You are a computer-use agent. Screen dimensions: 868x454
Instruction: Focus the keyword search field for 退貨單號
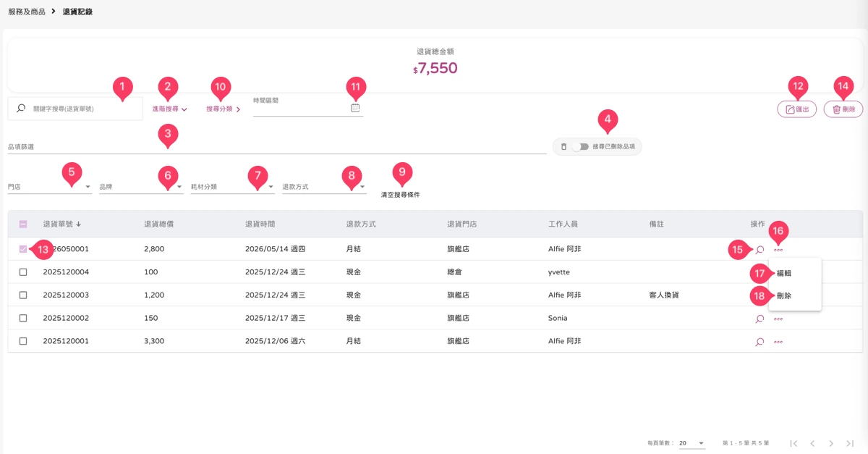tap(75, 109)
